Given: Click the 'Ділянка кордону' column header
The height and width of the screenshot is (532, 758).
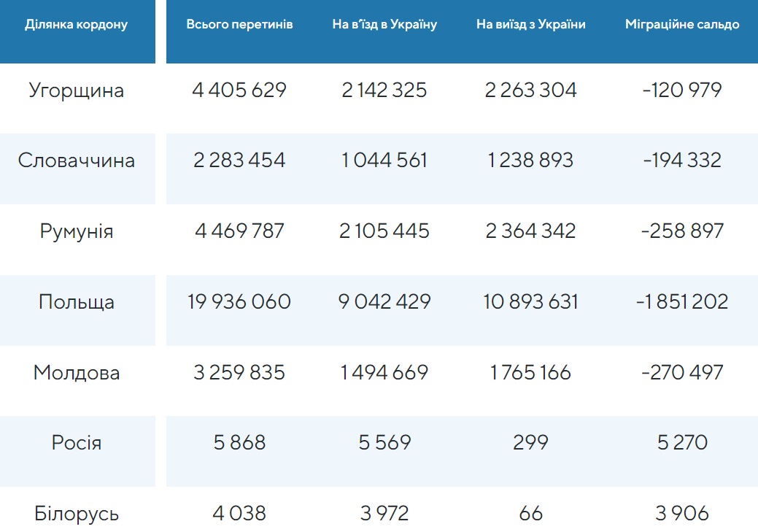Looking at the screenshot, I should click(x=77, y=25).
